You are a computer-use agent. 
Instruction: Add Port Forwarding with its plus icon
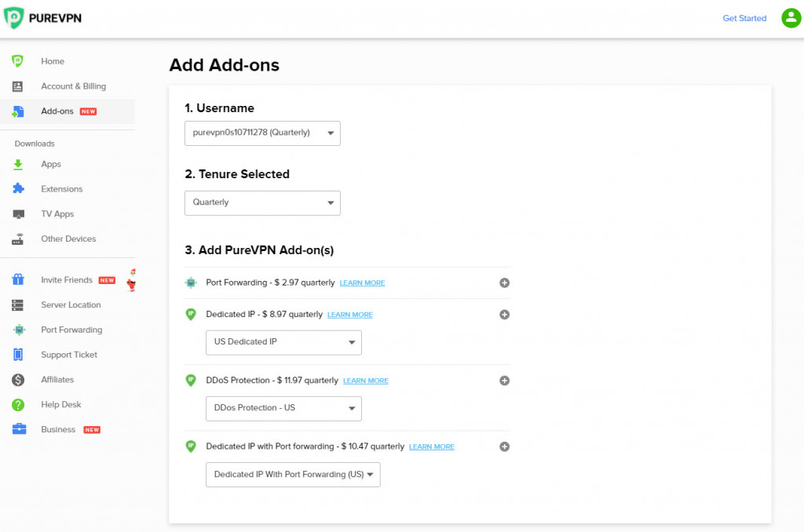(x=505, y=283)
